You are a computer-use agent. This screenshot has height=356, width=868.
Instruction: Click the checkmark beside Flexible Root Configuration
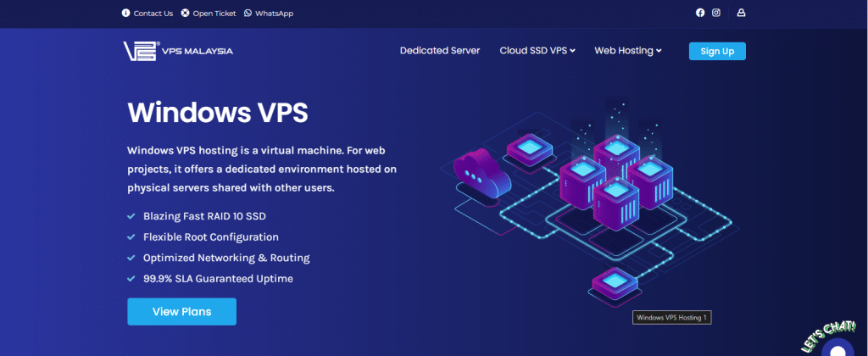tap(131, 237)
